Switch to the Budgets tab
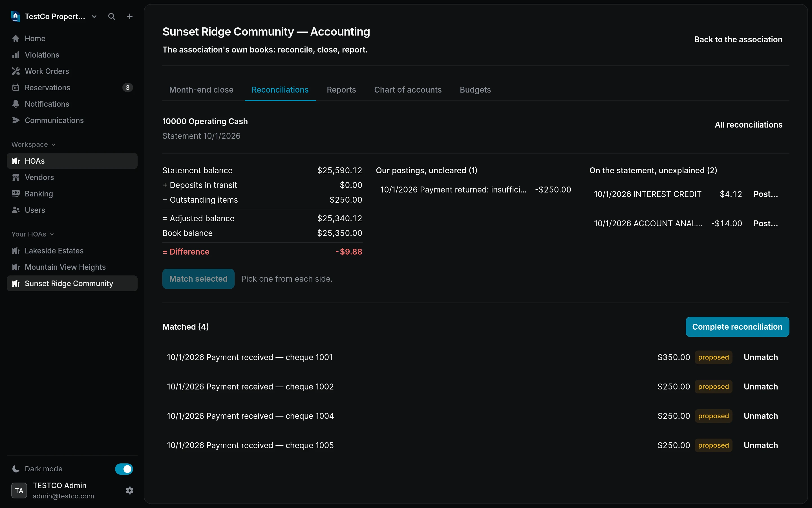Viewport: 812px width, 508px height. tap(475, 90)
